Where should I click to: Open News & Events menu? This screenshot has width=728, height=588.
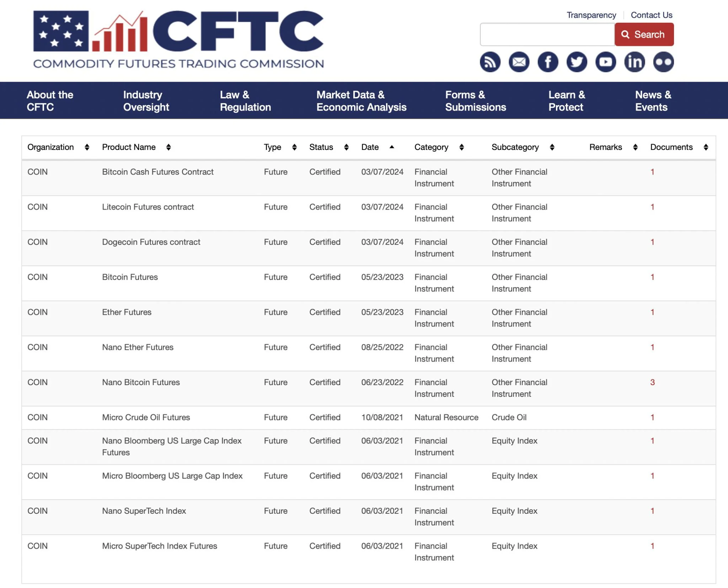(653, 100)
